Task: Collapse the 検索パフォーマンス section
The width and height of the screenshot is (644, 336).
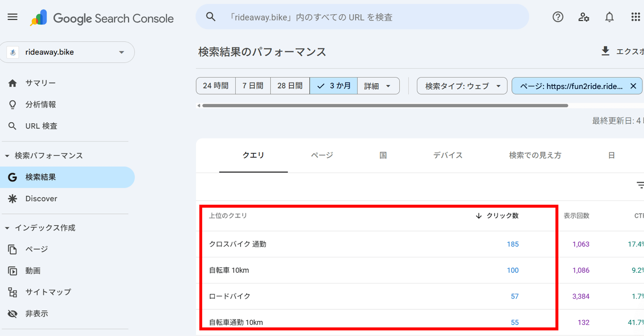Action: [x=44, y=156]
